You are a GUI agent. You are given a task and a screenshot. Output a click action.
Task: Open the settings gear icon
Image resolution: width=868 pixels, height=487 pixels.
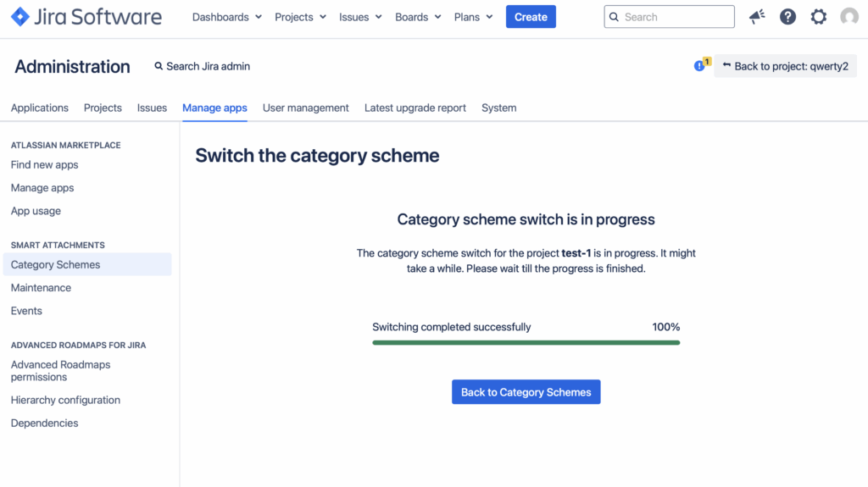[x=818, y=17]
